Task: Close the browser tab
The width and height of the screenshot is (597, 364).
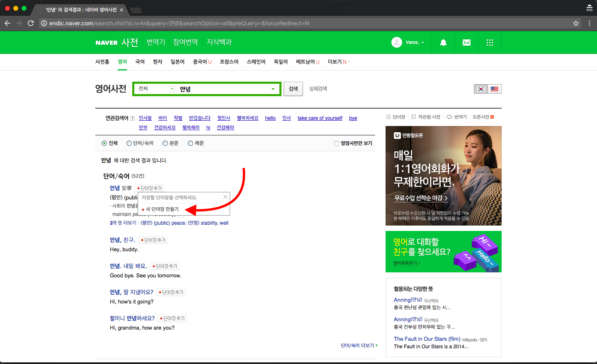Action: tap(121, 10)
